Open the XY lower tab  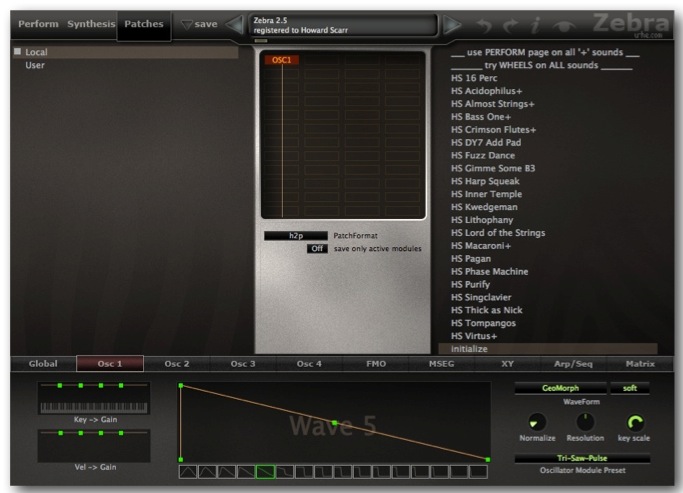tap(507, 364)
